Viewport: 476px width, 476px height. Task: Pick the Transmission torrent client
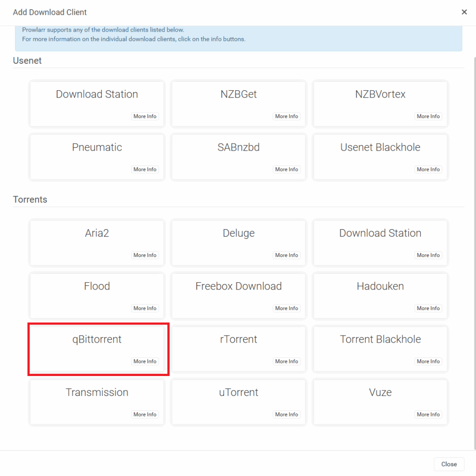point(97,402)
